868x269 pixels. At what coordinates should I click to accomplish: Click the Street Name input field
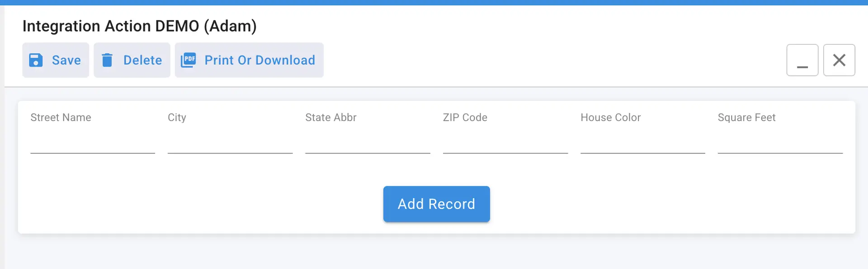point(92,149)
